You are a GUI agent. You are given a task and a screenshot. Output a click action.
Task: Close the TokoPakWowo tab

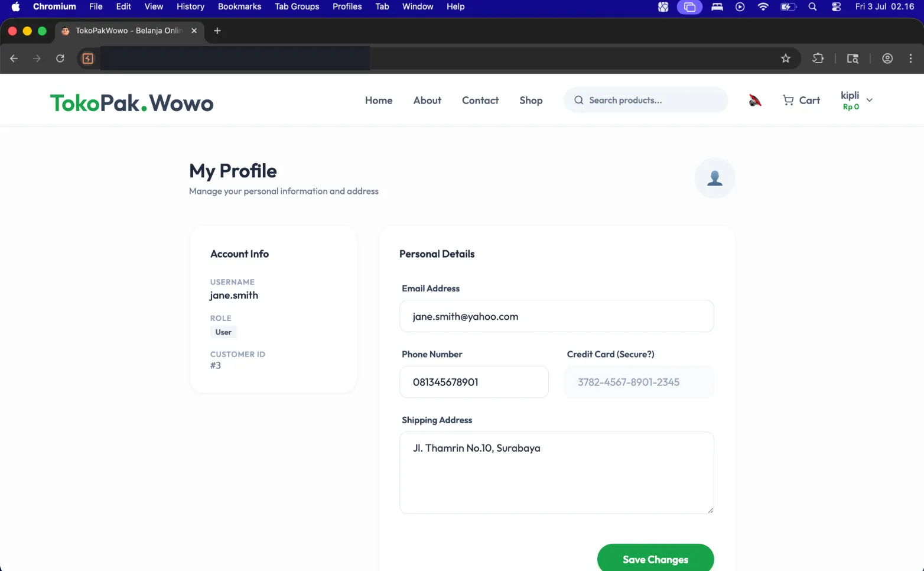[194, 31]
